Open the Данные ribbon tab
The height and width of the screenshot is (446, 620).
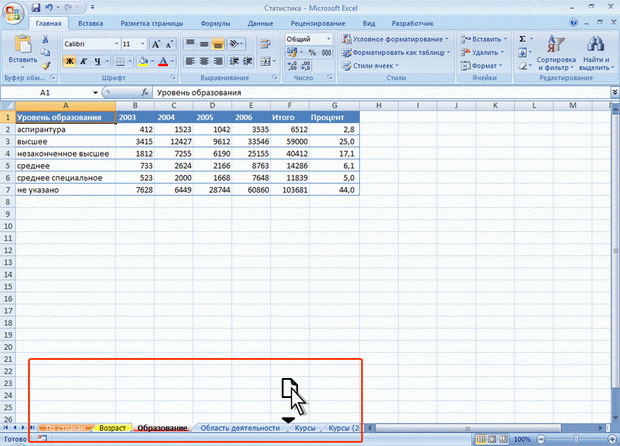click(260, 23)
